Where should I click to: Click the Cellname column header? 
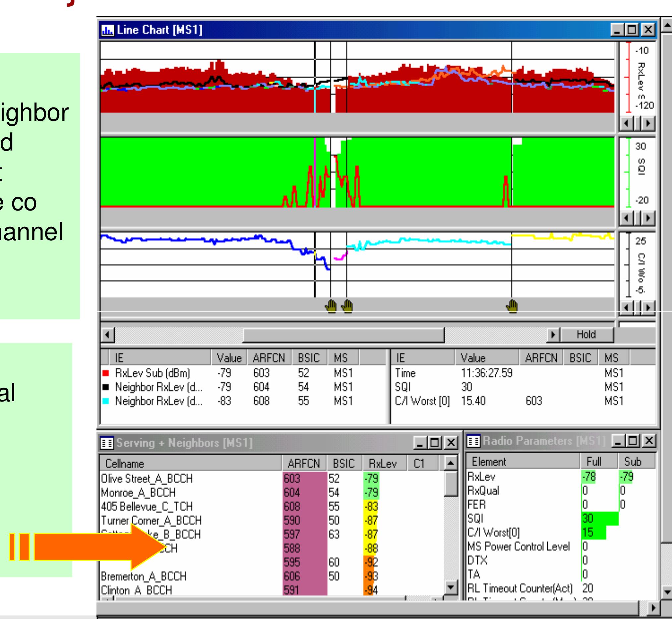(x=190, y=464)
